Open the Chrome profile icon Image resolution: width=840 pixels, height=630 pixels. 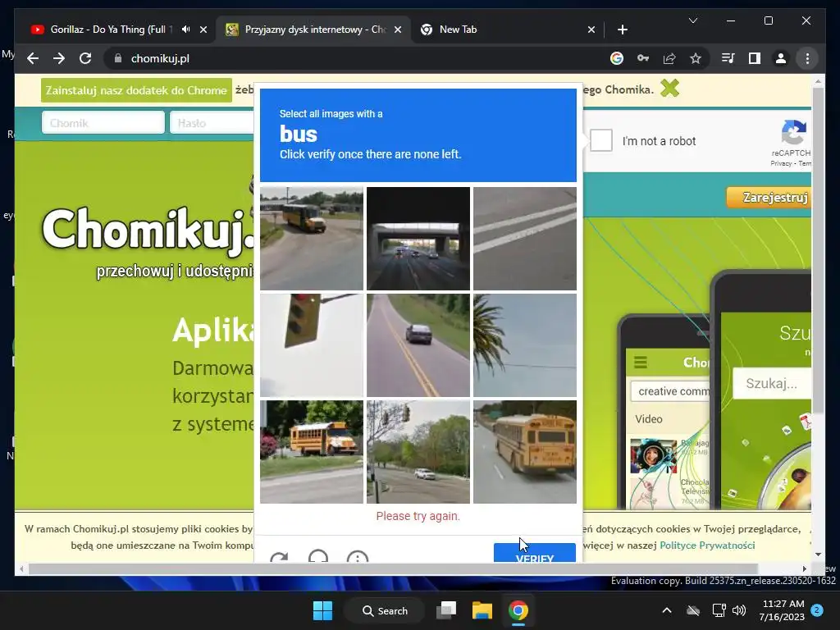781,58
